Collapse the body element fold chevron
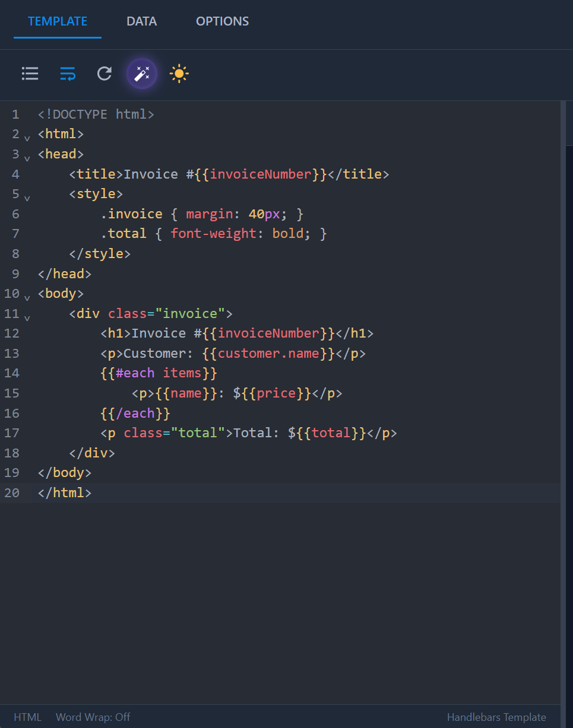 click(x=27, y=297)
